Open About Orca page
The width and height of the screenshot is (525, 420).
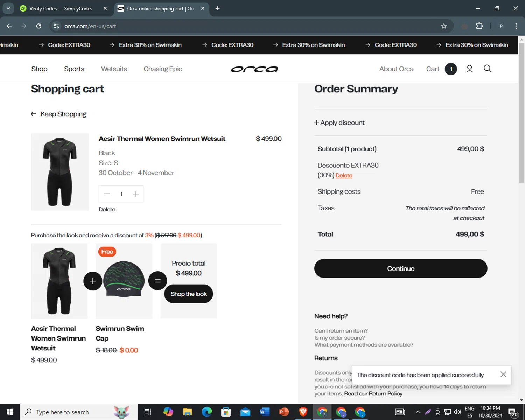pos(396,69)
